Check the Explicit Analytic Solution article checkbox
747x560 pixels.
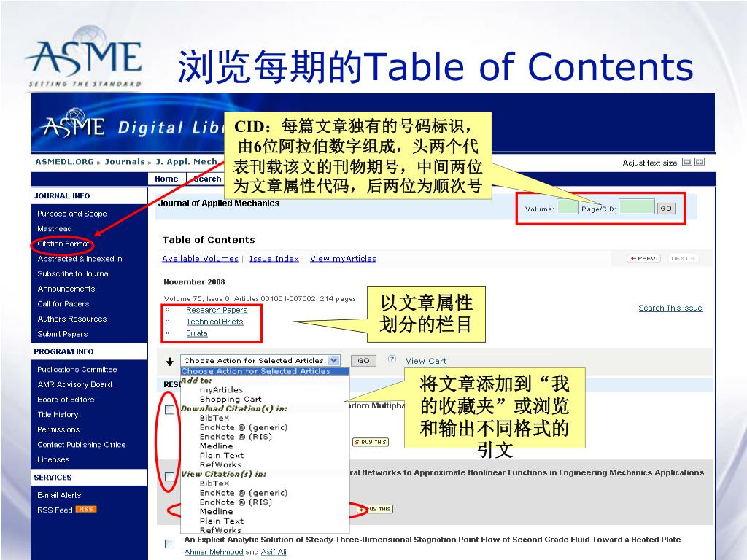point(169,544)
